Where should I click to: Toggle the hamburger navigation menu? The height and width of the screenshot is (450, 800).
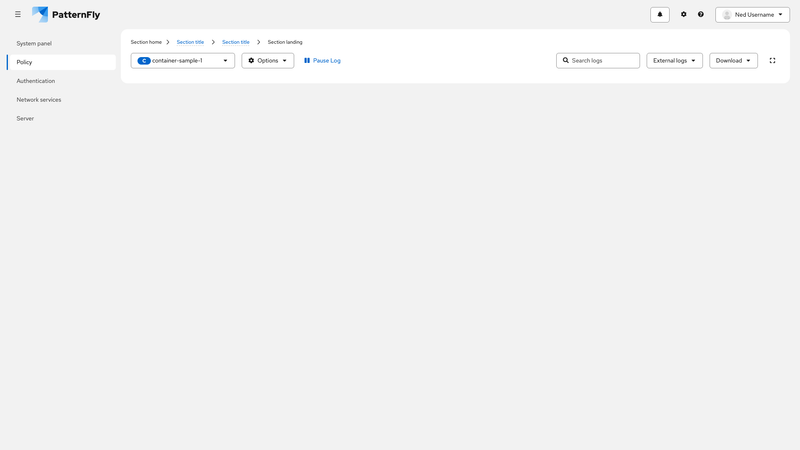coord(18,14)
